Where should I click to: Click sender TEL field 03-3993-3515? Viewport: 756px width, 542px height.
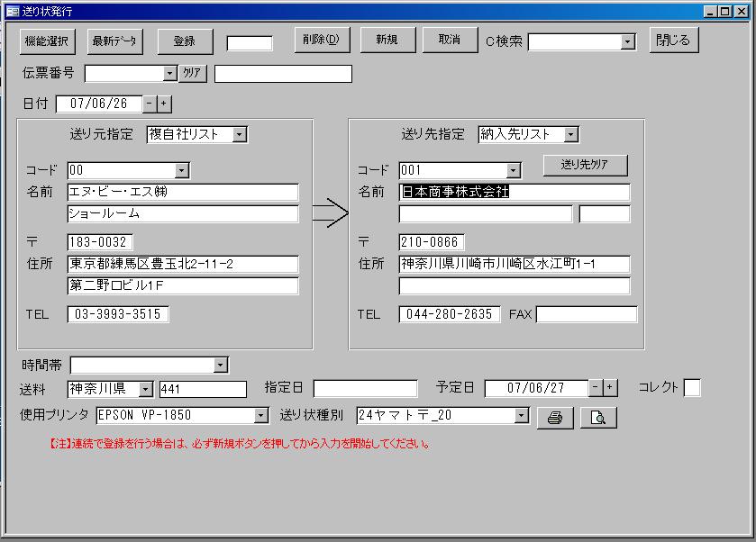(x=118, y=314)
